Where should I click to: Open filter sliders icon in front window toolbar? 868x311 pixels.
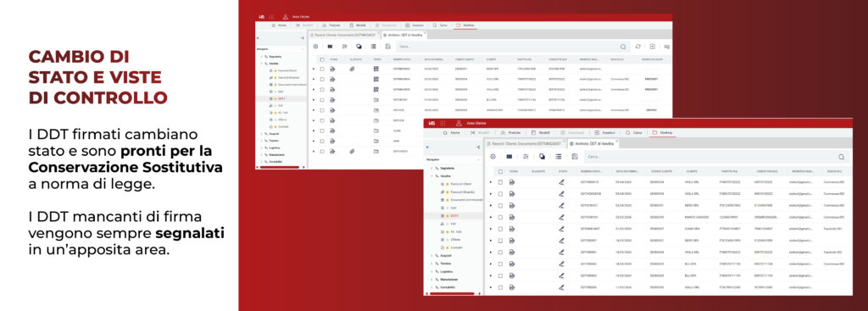pyautogui.click(x=526, y=157)
